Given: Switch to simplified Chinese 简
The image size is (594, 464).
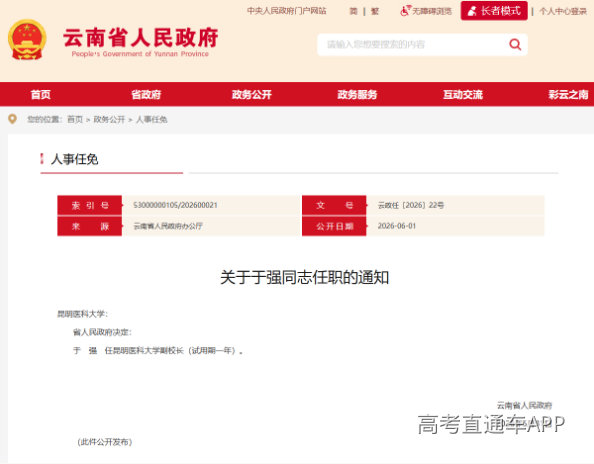Looking at the screenshot, I should click(353, 11).
